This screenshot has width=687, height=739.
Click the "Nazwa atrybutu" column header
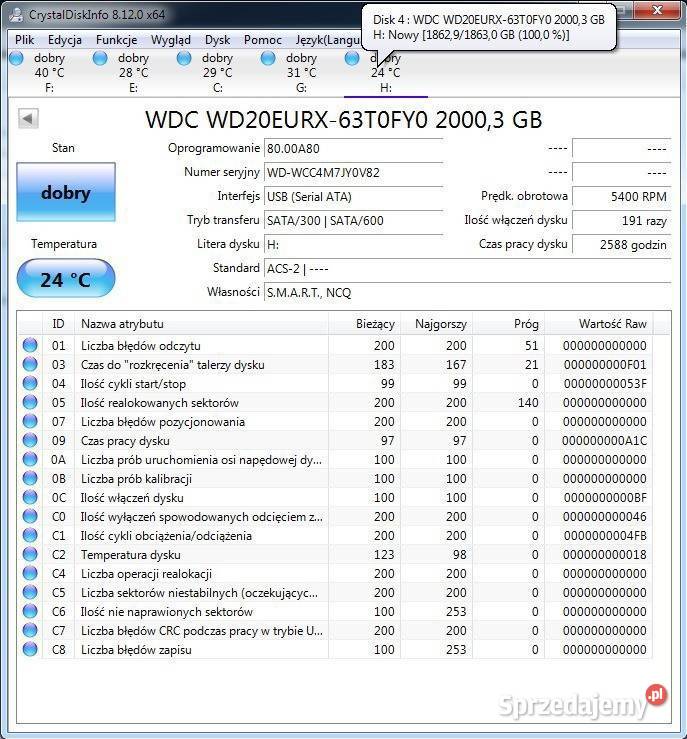click(200, 324)
